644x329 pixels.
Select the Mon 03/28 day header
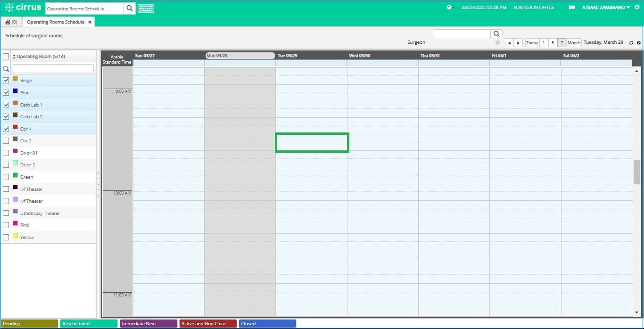pyautogui.click(x=240, y=56)
